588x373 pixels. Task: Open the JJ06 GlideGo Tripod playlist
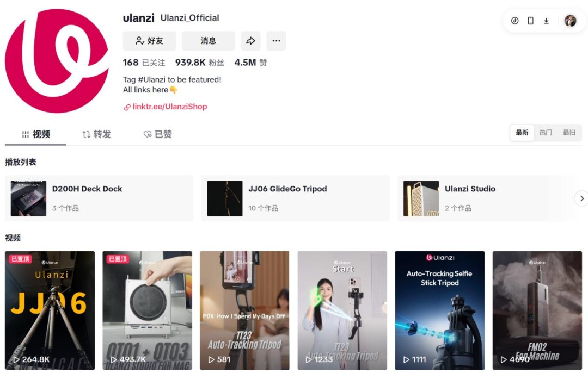point(295,198)
